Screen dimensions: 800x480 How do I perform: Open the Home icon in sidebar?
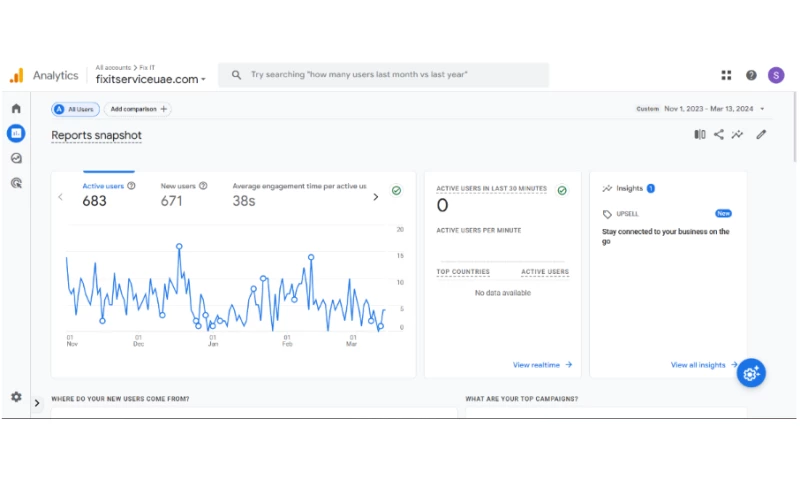click(x=16, y=109)
